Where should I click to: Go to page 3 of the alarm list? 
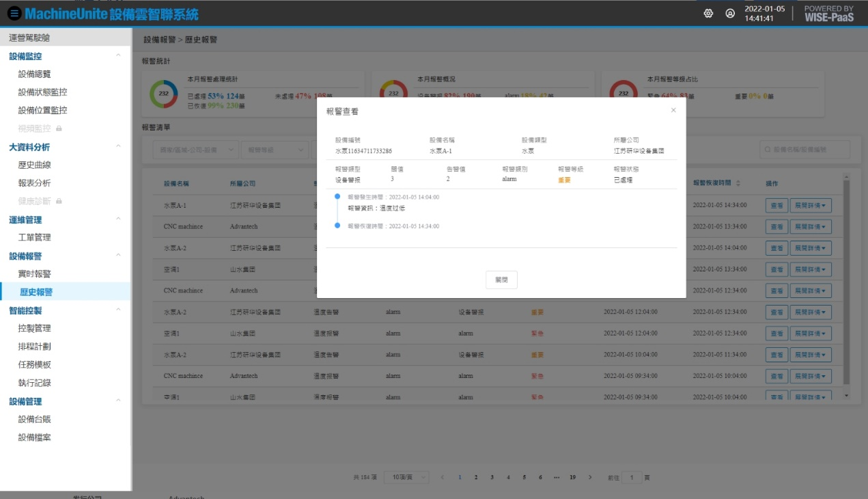[492, 477]
